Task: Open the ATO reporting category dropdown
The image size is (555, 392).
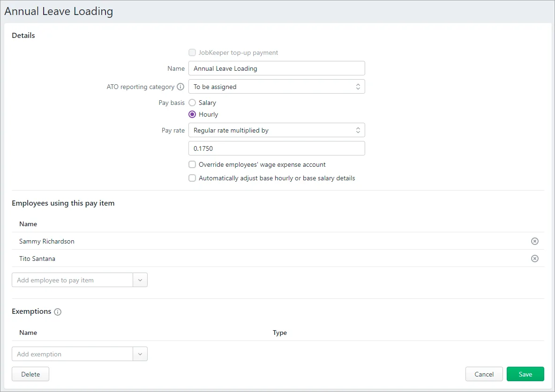Action: [277, 86]
